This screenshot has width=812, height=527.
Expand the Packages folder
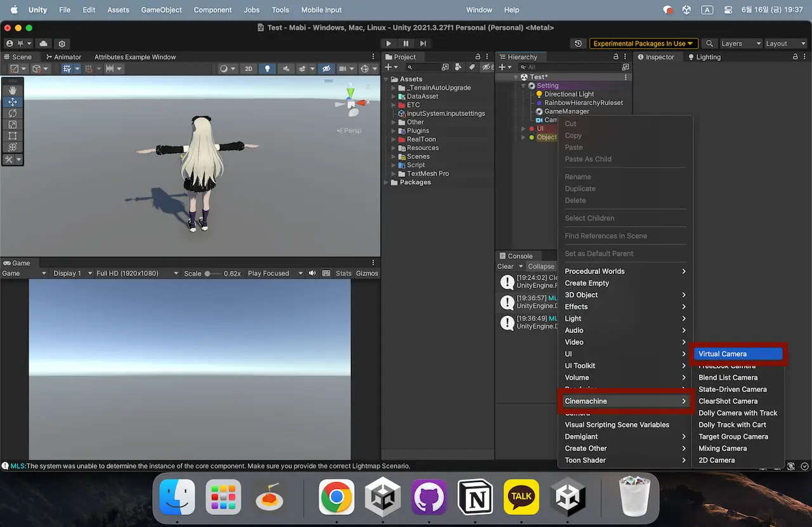(386, 183)
